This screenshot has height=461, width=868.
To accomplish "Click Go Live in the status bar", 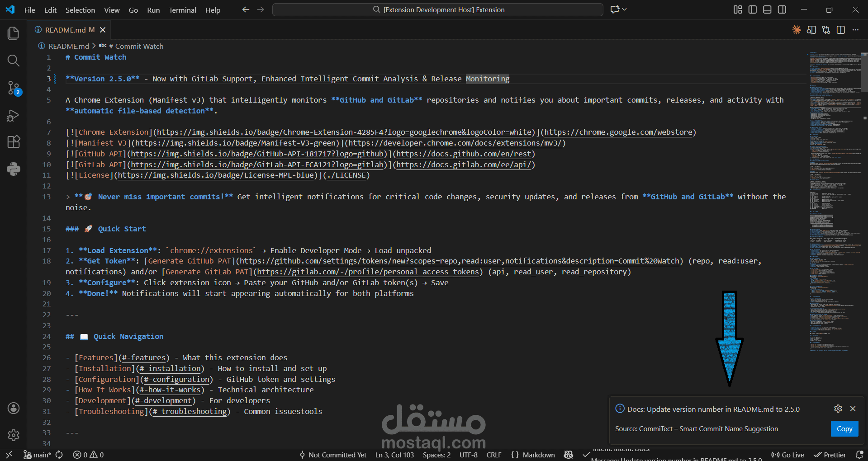I will 787,455.
